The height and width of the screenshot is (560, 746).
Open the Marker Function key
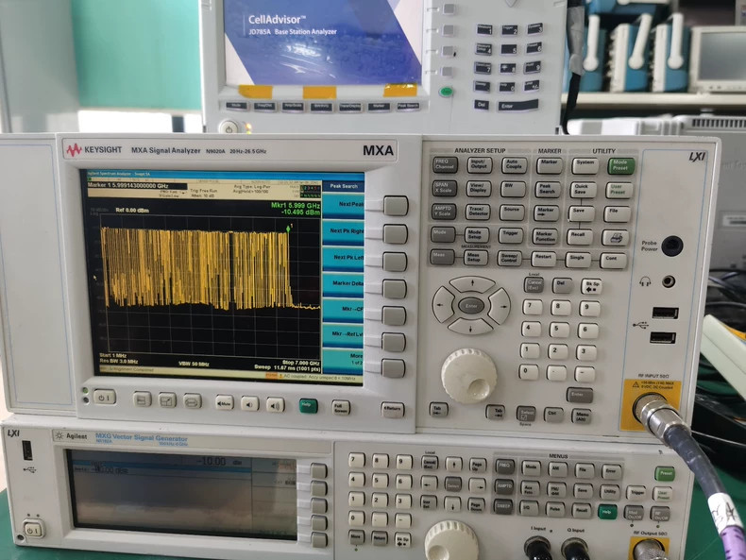(x=545, y=236)
